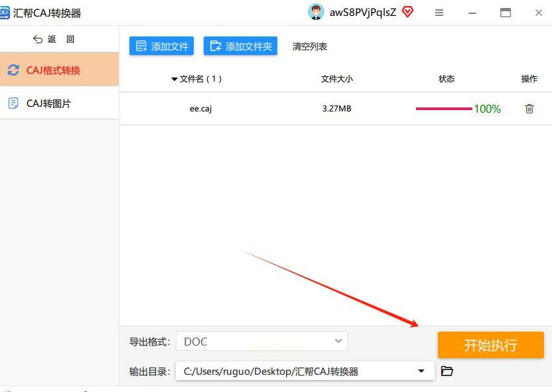The width and height of the screenshot is (552, 392).
Task: Click the 文件大小 column header
Action: coord(337,79)
